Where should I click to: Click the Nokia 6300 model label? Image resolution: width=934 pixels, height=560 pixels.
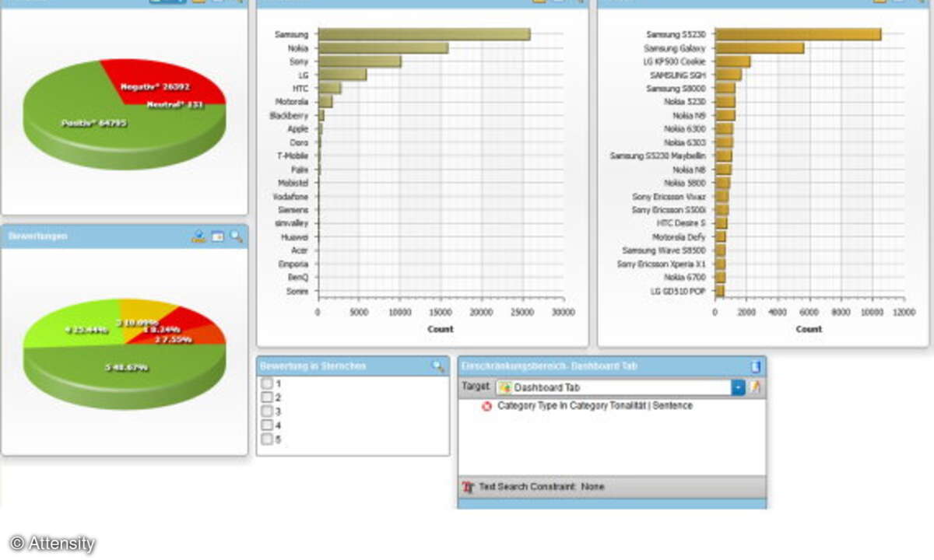685,129
